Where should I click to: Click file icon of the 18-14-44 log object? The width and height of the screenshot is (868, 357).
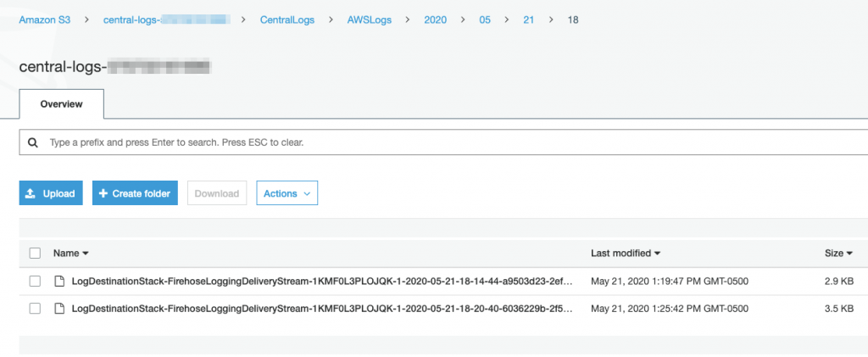[x=59, y=281]
